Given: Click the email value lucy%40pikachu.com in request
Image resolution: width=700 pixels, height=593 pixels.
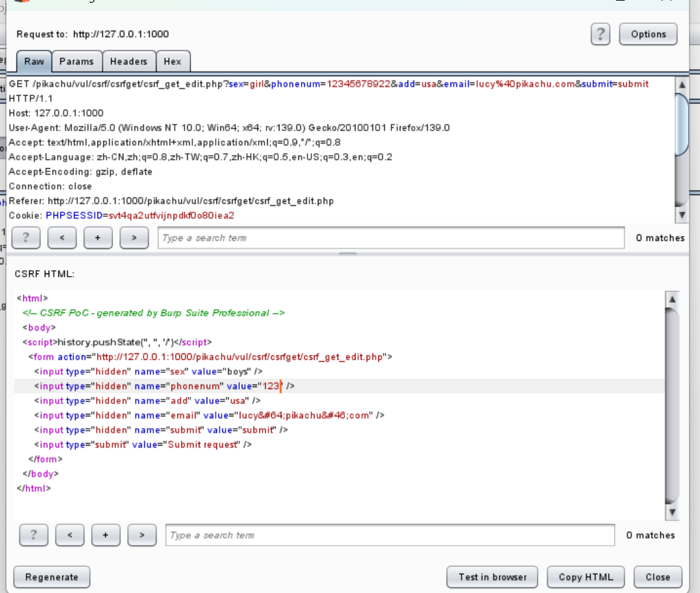Looking at the screenshot, I should (x=525, y=84).
